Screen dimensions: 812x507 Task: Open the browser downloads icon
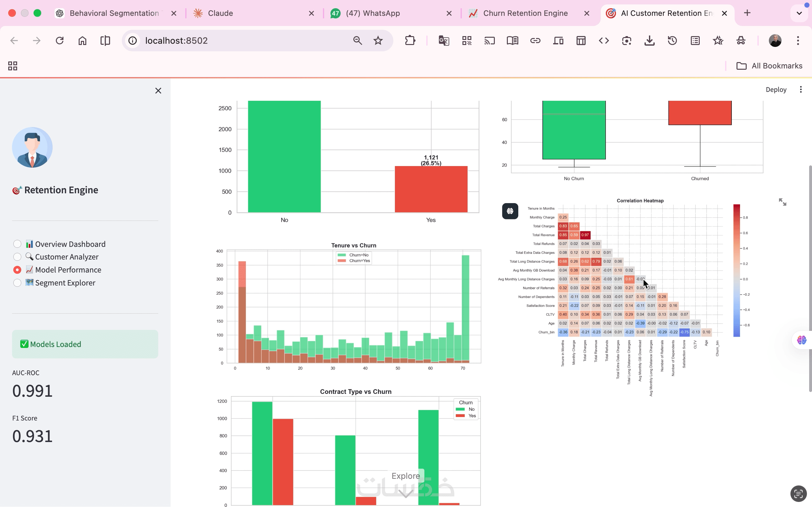[x=649, y=41]
